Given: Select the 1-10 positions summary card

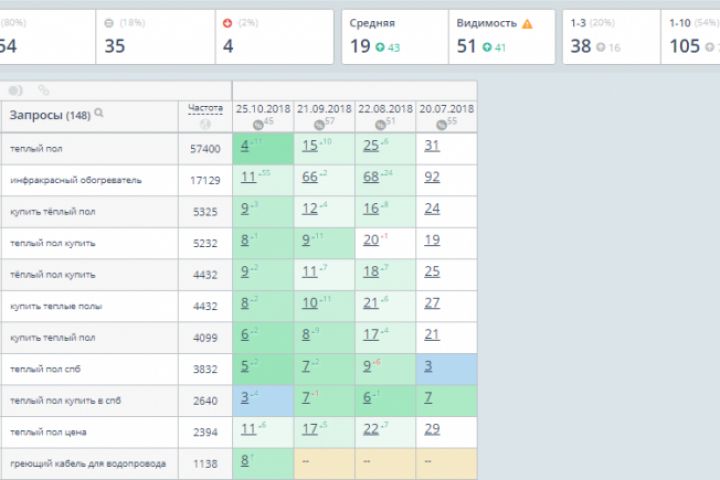Looking at the screenshot, I should [691, 37].
